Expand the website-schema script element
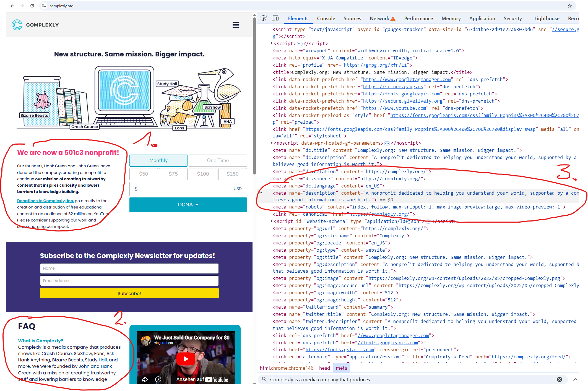The width and height of the screenshot is (588, 391). point(272,221)
